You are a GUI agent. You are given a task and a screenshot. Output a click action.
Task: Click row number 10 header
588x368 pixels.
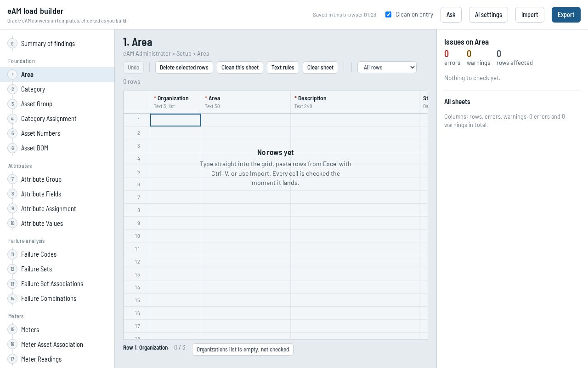[x=137, y=236]
